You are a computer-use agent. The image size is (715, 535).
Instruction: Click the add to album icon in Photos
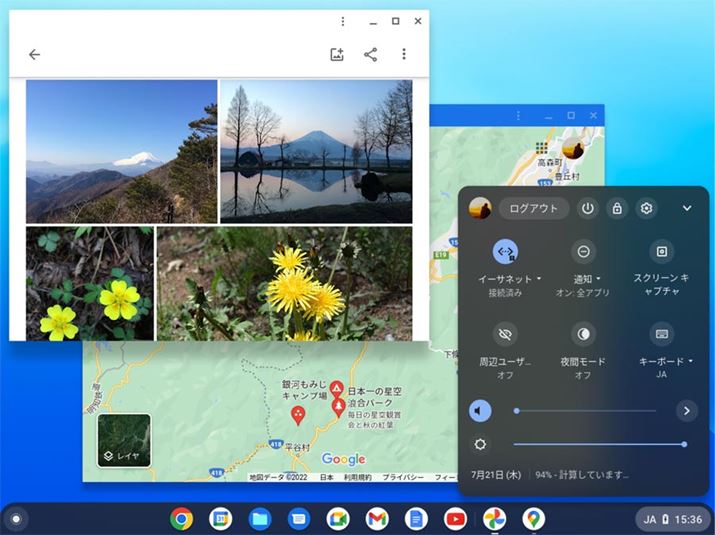click(337, 55)
